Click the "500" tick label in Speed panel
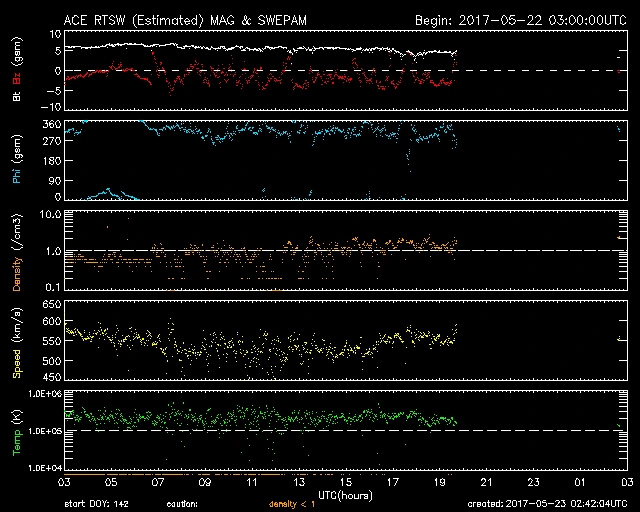 point(52,361)
